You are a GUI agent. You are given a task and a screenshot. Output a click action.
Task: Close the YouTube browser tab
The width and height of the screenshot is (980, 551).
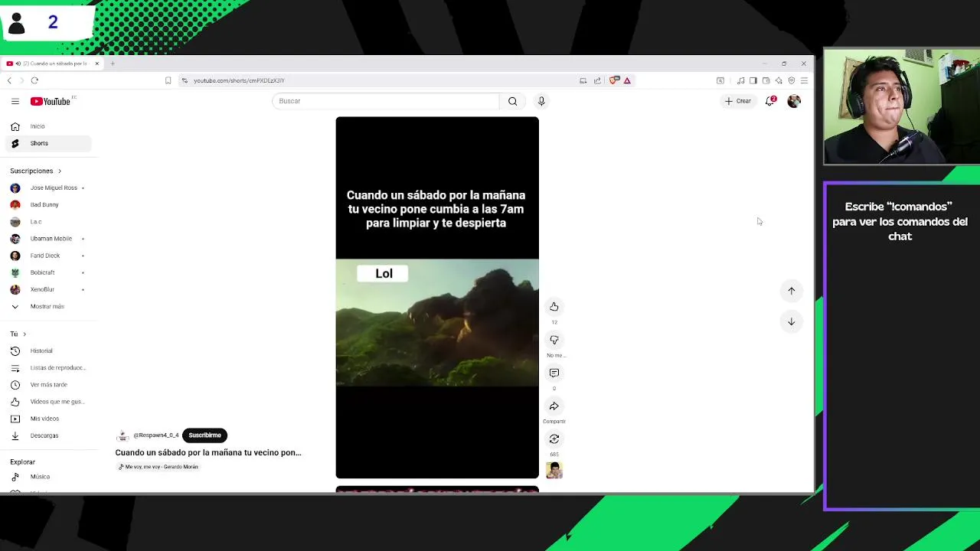coord(97,64)
